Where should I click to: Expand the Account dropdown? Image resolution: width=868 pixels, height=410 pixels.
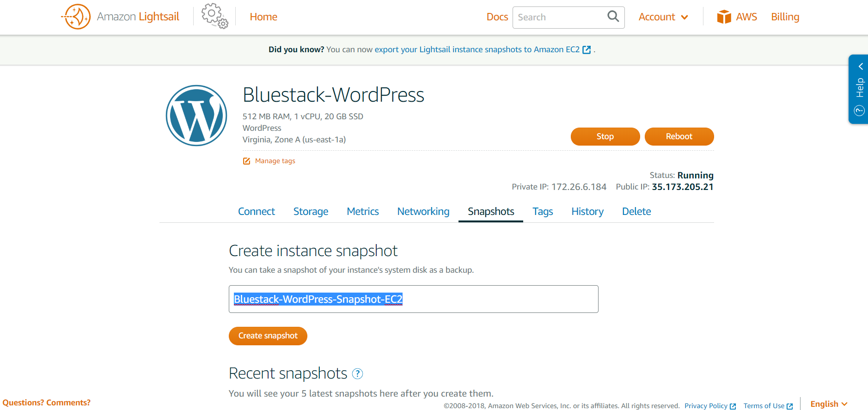point(663,17)
